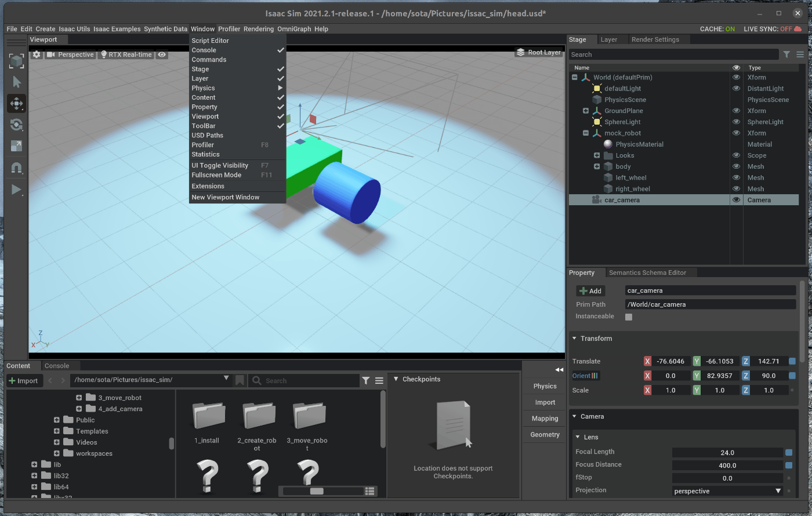This screenshot has height=516, width=812.
Task: Open the Physics submenu
Action: point(238,88)
